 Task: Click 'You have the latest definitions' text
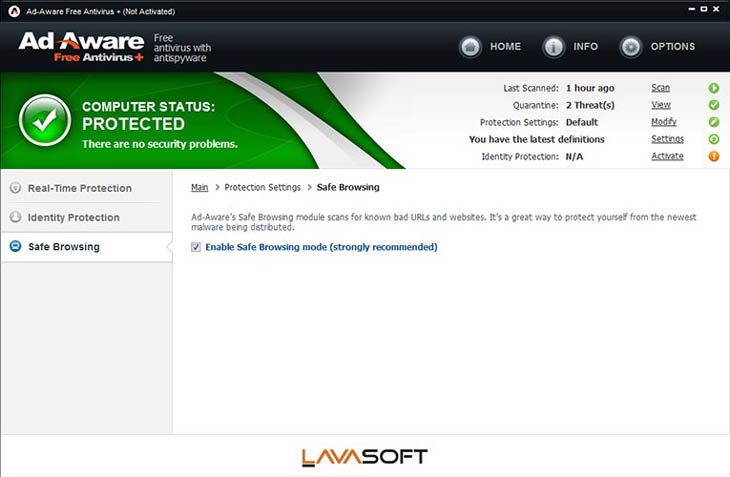[x=537, y=139]
